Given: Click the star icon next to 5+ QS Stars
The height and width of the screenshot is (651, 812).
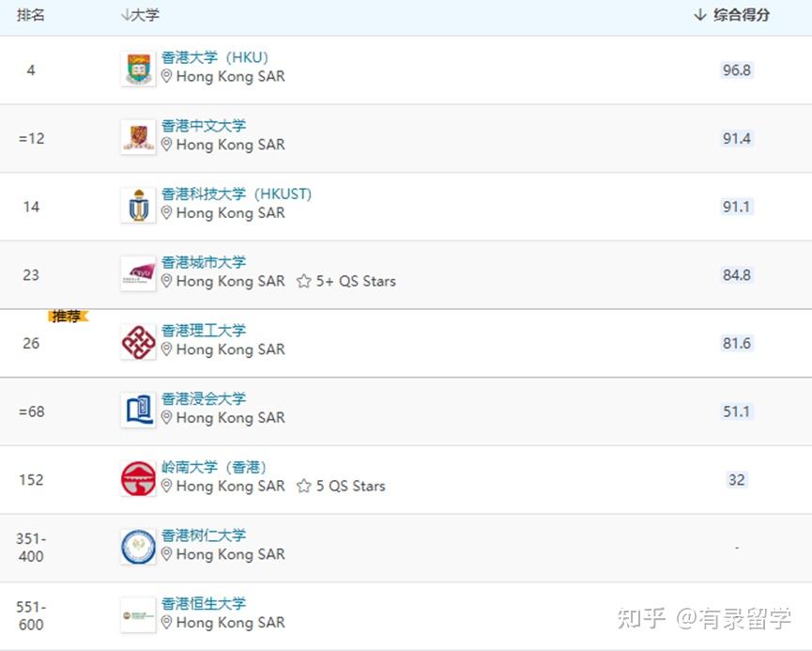Looking at the screenshot, I should point(304,281).
